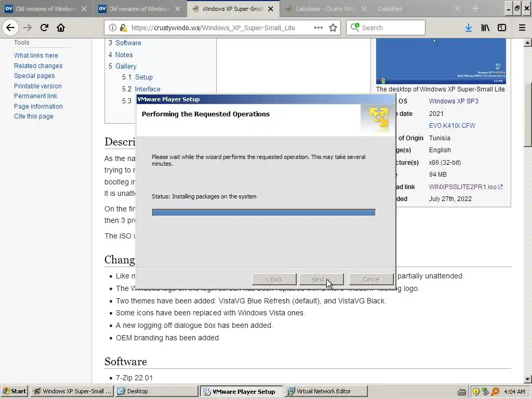Open the Firefox hamburger menu
The image size is (532, 399).
[x=522, y=28]
